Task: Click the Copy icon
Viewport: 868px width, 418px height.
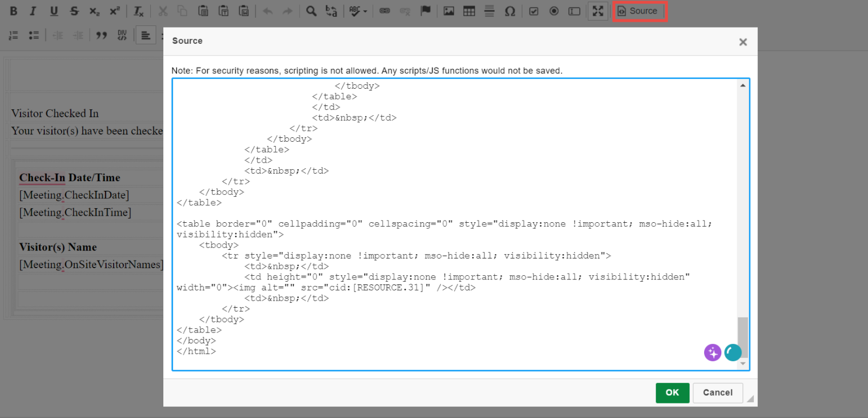Action: (183, 11)
